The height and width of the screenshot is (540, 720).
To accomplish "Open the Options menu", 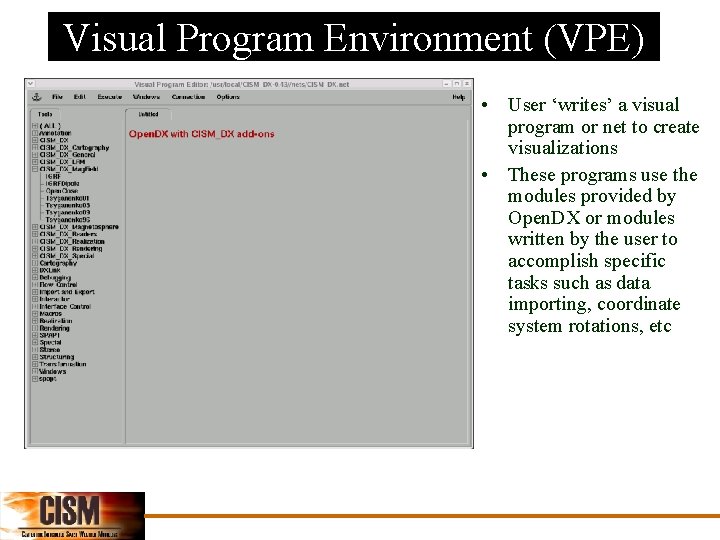I will click(x=228, y=97).
